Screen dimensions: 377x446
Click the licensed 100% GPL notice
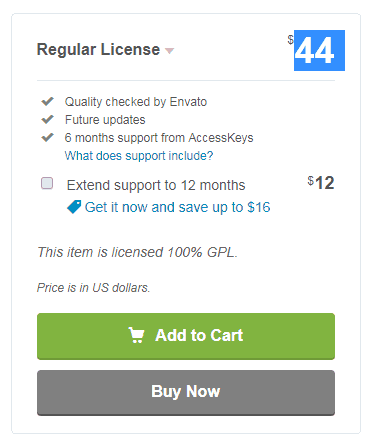[137, 252]
